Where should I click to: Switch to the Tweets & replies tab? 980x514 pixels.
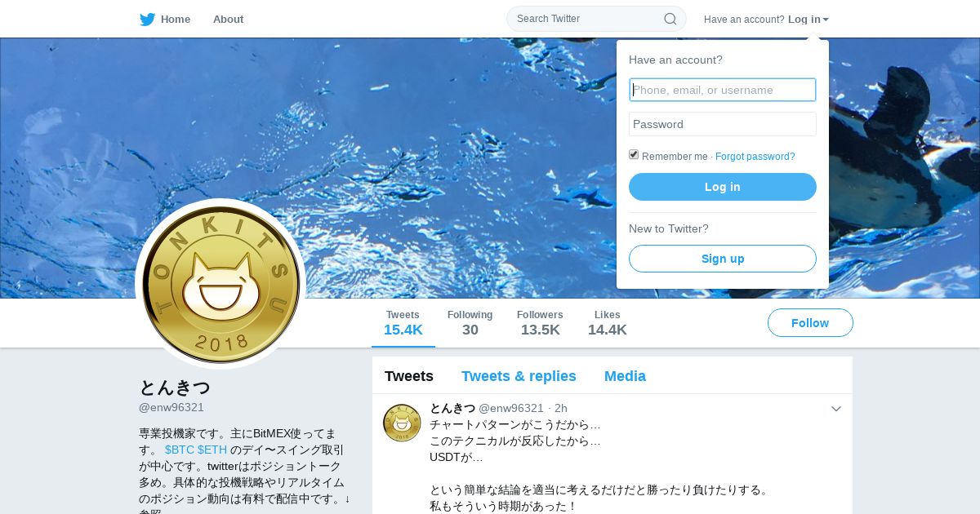(x=519, y=376)
